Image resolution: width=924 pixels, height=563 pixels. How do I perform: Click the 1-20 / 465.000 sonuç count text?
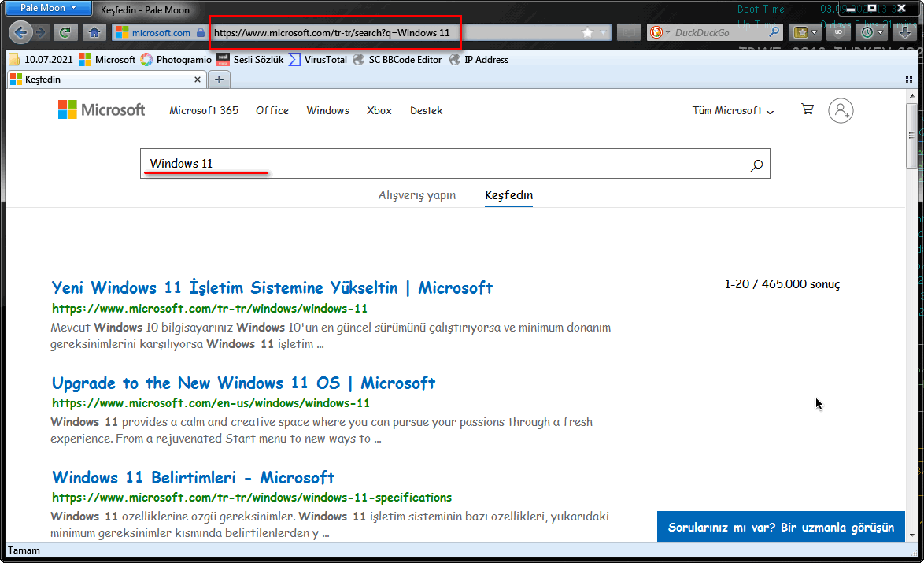tap(782, 284)
